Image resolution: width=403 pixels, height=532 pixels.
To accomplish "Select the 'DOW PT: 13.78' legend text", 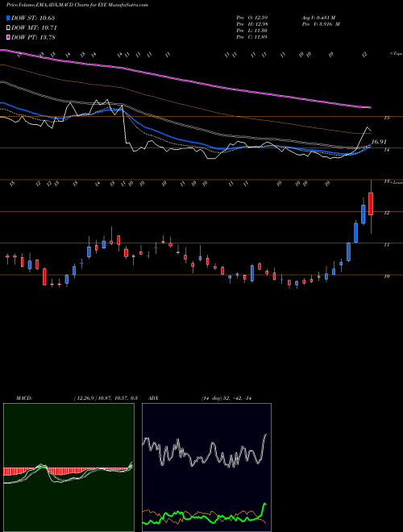I will [33, 37].
